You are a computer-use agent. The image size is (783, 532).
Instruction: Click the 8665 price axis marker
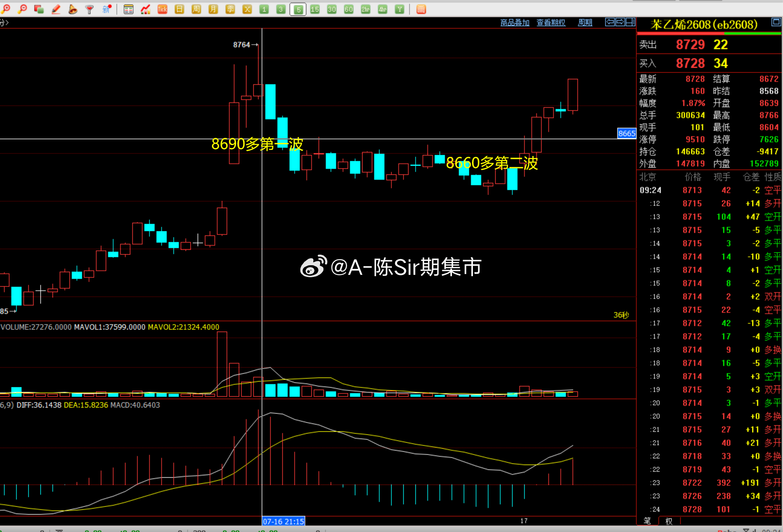627,133
